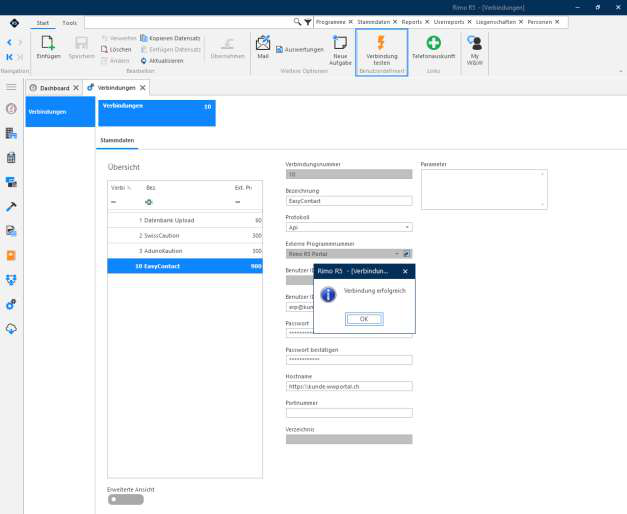Open filter under Ext. Pr column
The height and width of the screenshot is (514, 627).
pos(238,202)
